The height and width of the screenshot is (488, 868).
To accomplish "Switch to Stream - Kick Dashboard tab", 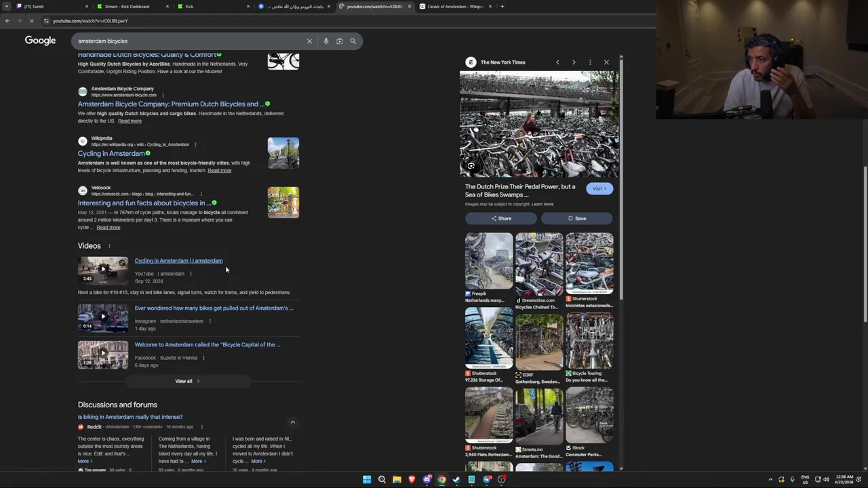I will pos(132,7).
